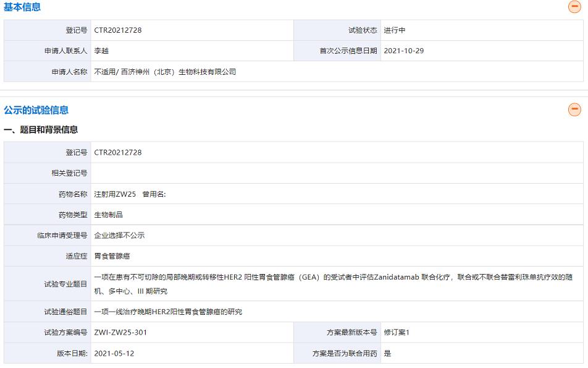The image size is (588, 368).
Task: Click the version date 2021-05-12
Action: point(114,354)
